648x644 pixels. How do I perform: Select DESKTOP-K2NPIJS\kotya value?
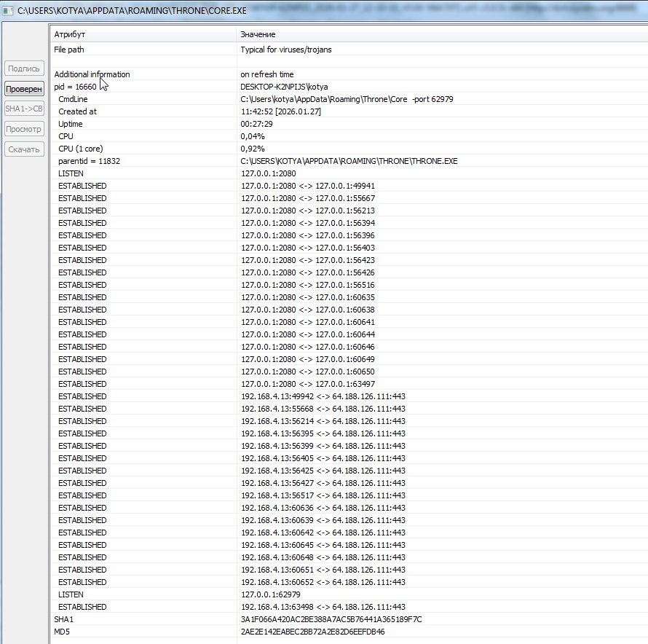pos(285,87)
